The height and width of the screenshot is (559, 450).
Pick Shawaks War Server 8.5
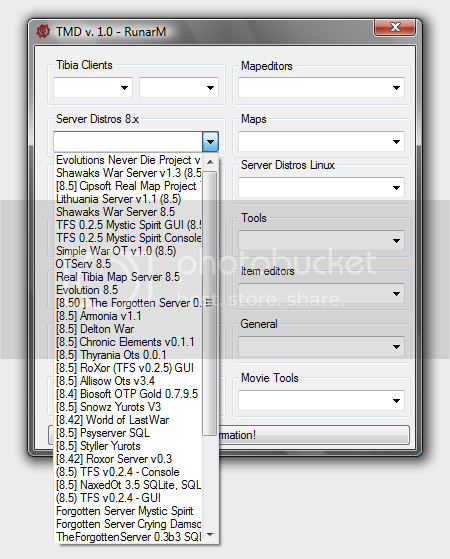tap(128, 212)
